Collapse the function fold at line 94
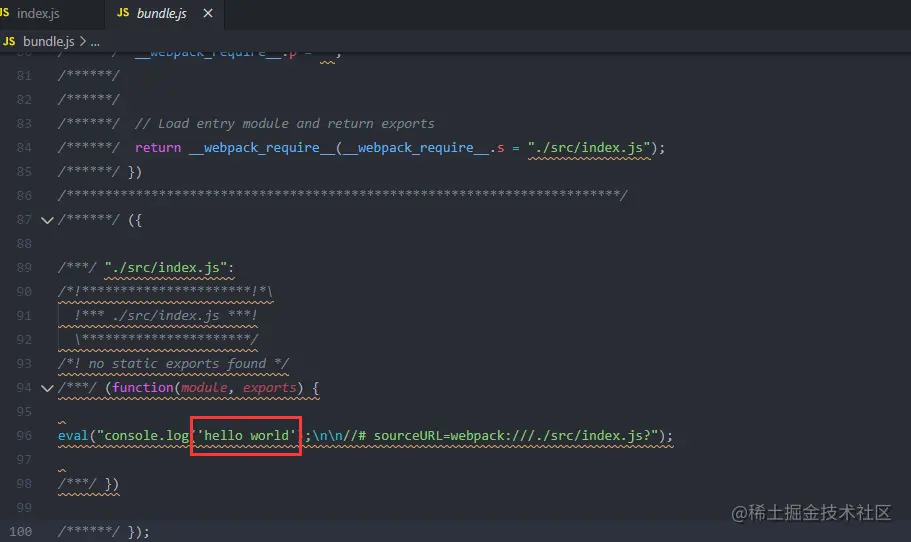Image resolution: width=911 pixels, height=542 pixels. click(47, 388)
